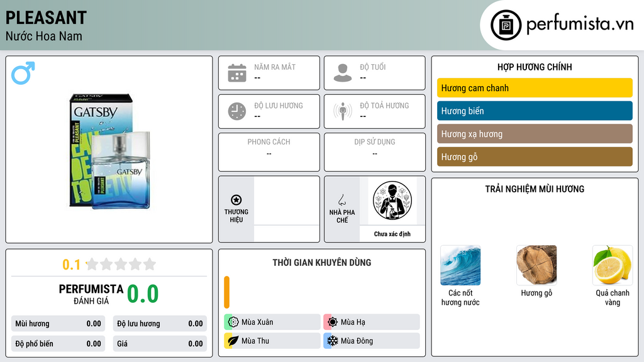Click the Perfumista đánh giá label
644x362 pixels.
pyautogui.click(x=91, y=294)
